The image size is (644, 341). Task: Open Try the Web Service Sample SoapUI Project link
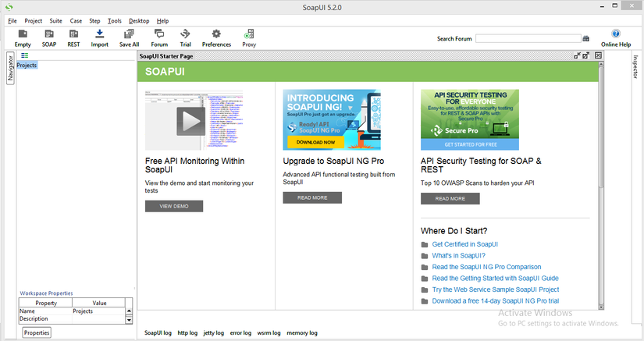coord(496,289)
